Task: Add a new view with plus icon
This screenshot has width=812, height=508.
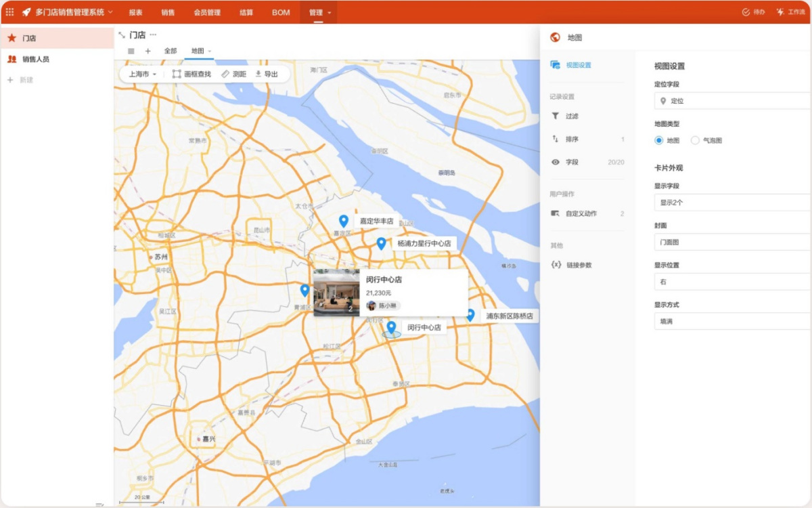Action: click(x=148, y=51)
